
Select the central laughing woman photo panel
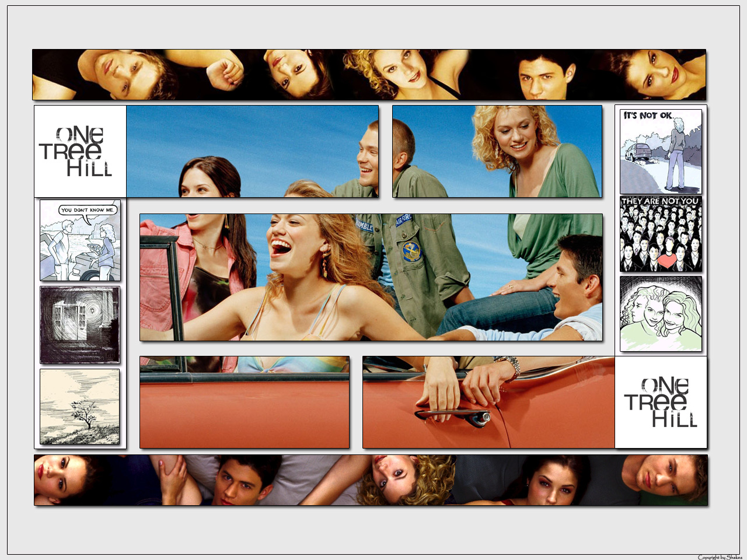(x=371, y=277)
